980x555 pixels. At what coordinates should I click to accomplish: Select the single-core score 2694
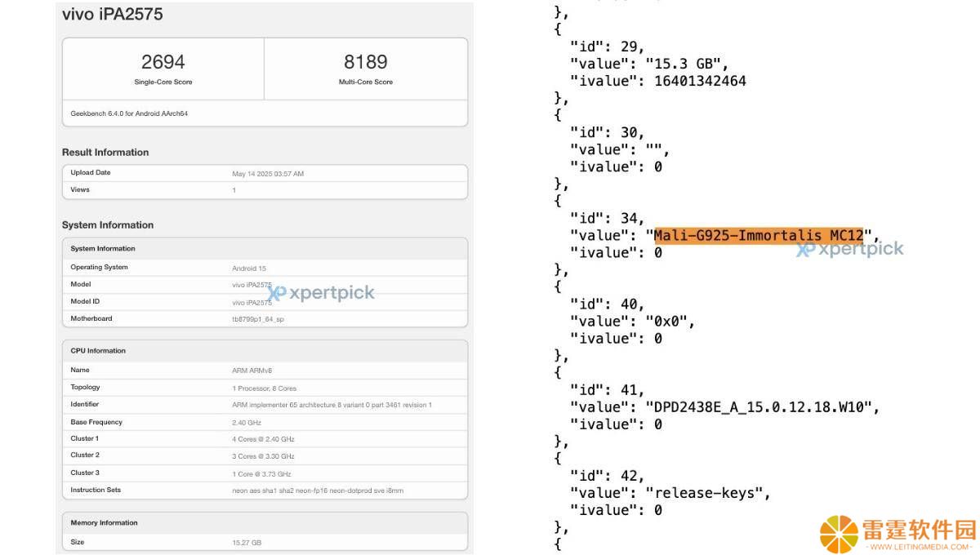(163, 61)
